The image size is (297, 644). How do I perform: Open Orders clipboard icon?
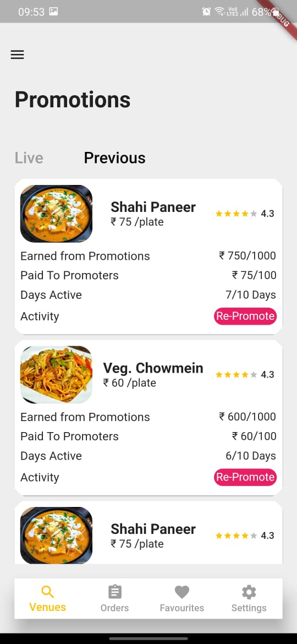pos(114,592)
